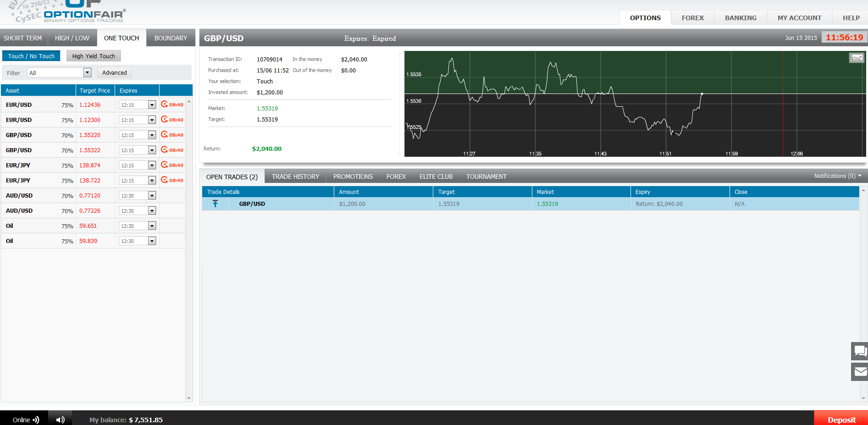Image resolution: width=868 pixels, height=425 pixels.
Task: Click the timer icon on EUR/JPY 138.722 row
Action: pyautogui.click(x=164, y=180)
